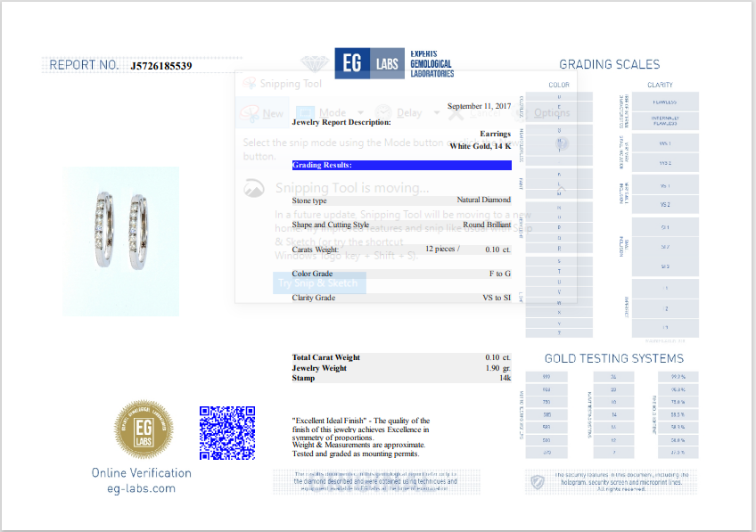Click the F to G color grade value
The height and width of the screenshot is (532, 756).
500,274
